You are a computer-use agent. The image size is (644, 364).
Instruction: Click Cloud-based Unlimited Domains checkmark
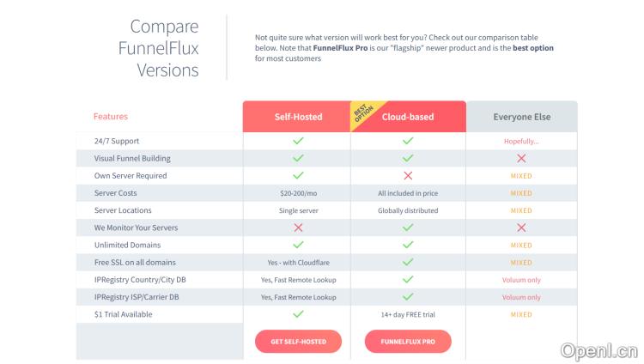click(x=408, y=245)
